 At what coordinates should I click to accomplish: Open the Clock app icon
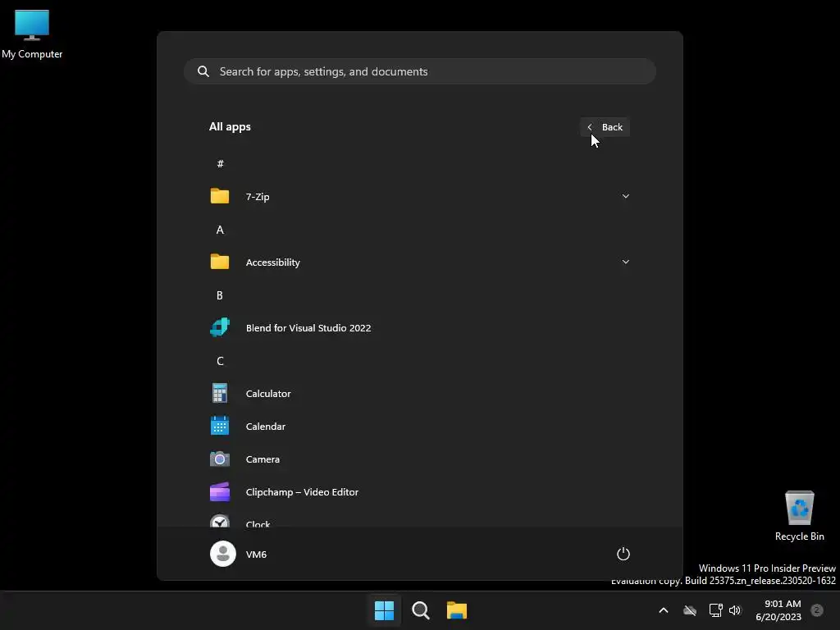220,522
